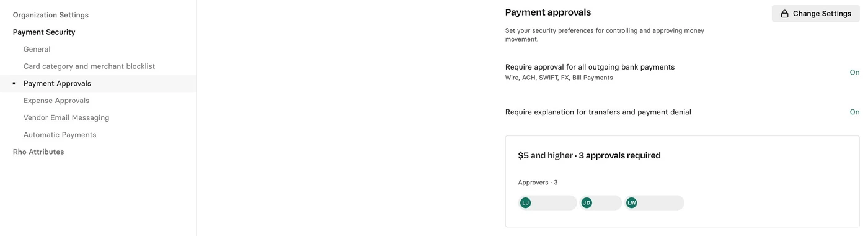This screenshot has height=236, width=868.
Task: Select the JD approver avatar
Action: (587, 203)
